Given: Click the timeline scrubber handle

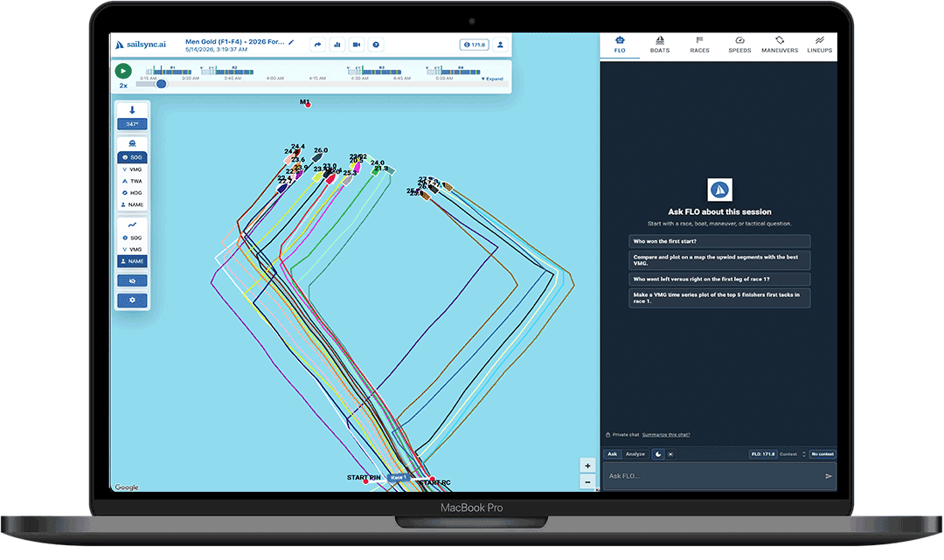Looking at the screenshot, I should pyautogui.click(x=161, y=84).
